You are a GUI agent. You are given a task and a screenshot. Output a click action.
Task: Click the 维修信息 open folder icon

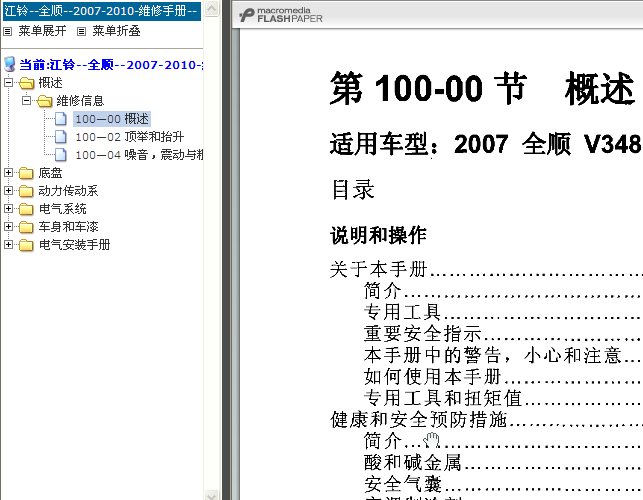pyautogui.click(x=45, y=101)
